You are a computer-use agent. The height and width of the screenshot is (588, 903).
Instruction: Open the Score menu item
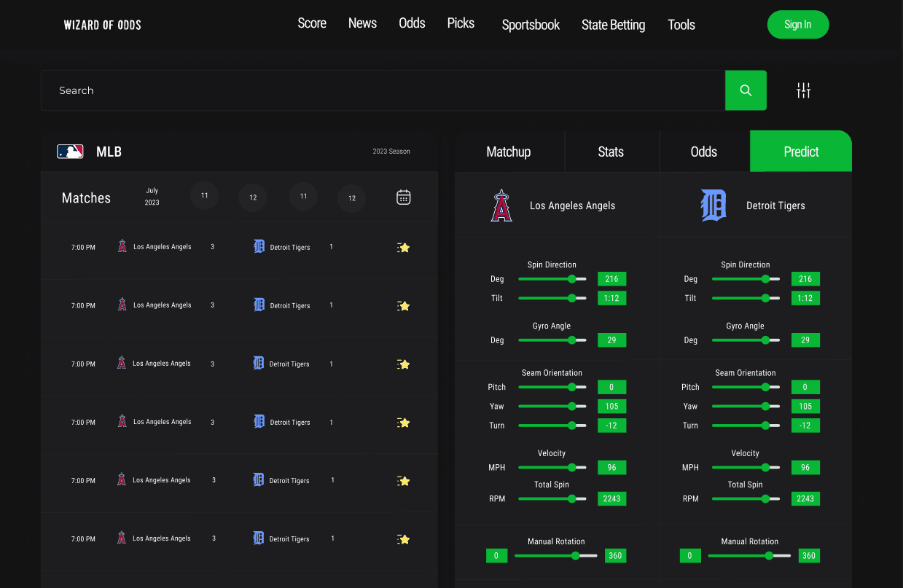[312, 23]
